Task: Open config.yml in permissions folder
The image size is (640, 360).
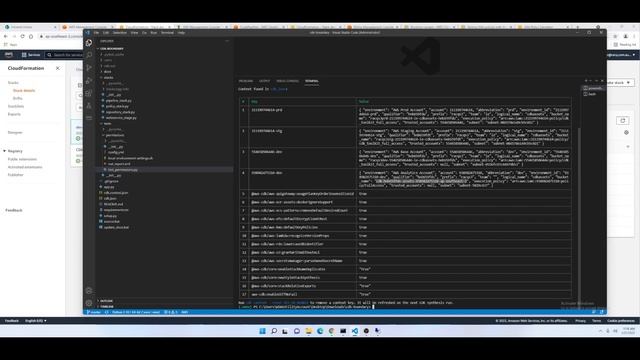Action: tap(116, 152)
